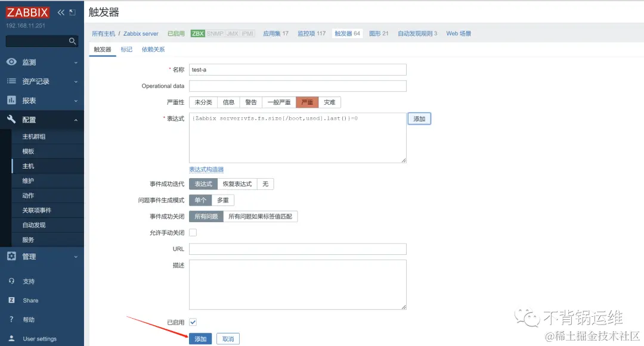Screen dimensions: 644x346
Task: Collapse the sidebar with the double-chevron icon
Action: (60, 11)
